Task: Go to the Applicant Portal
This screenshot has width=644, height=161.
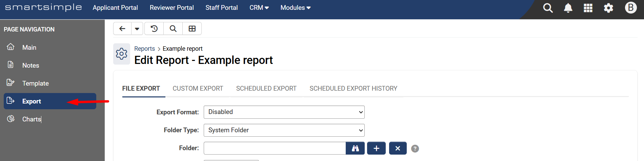Action: click(x=115, y=7)
